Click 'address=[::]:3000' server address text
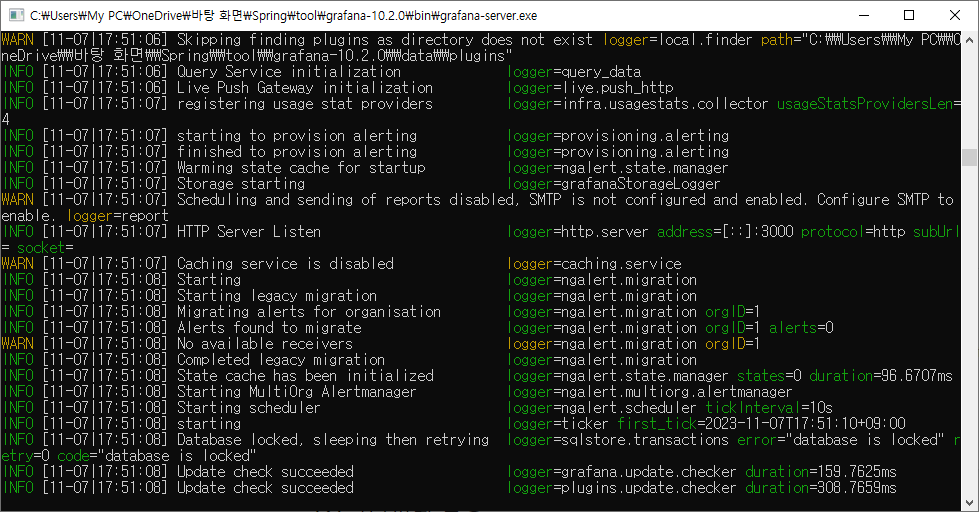This screenshot has height=512, width=979. tap(725, 232)
